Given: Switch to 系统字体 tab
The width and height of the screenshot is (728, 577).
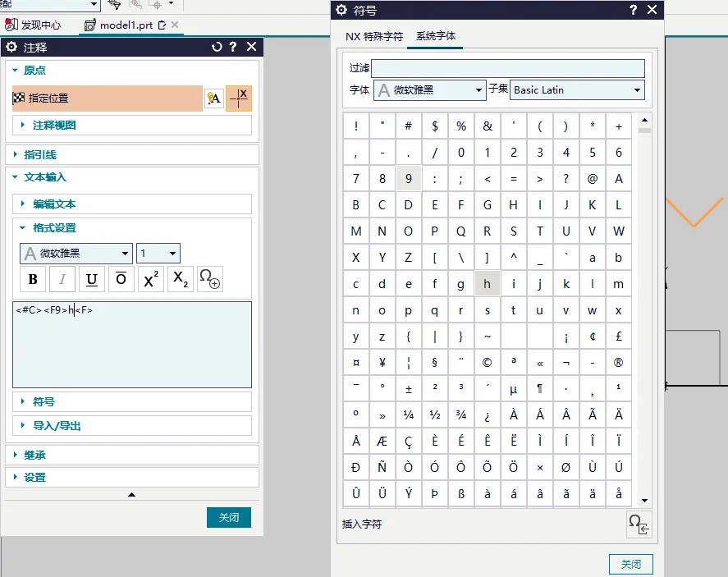Looking at the screenshot, I should 436,36.
